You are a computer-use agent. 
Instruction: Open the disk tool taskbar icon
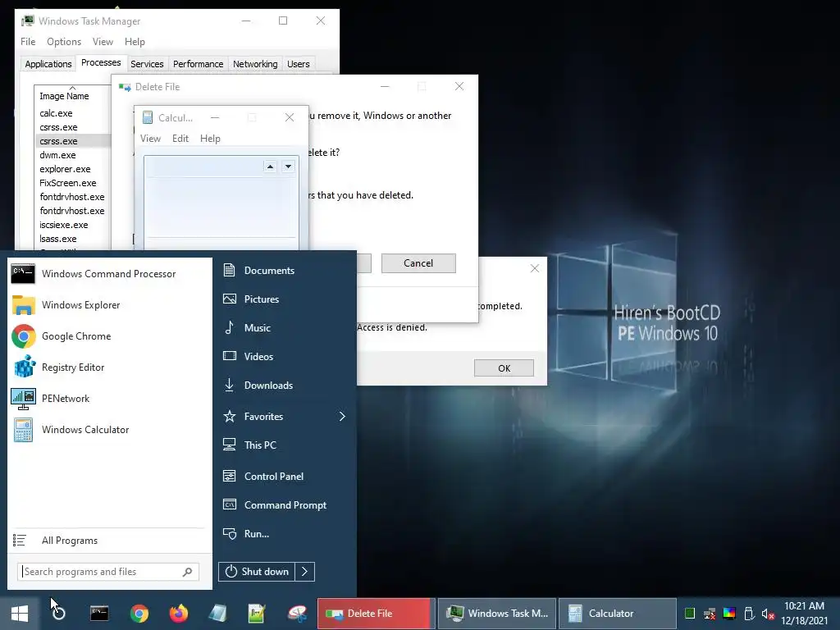point(297,614)
